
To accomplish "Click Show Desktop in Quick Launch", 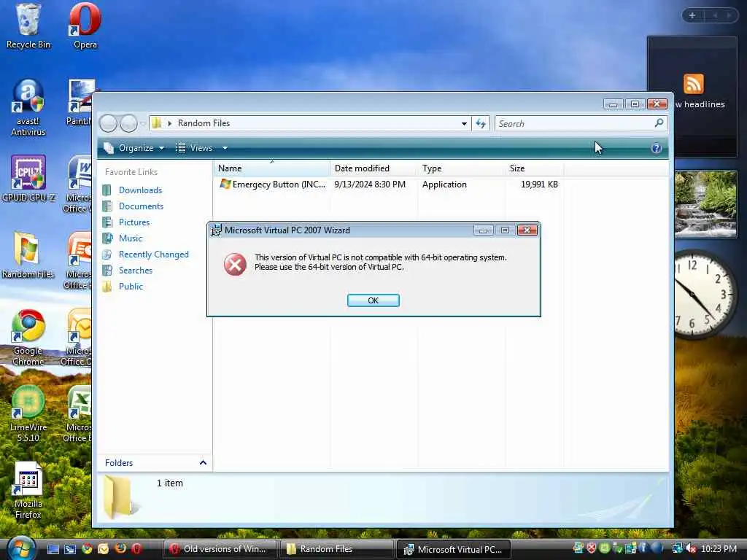I will point(53,549).
